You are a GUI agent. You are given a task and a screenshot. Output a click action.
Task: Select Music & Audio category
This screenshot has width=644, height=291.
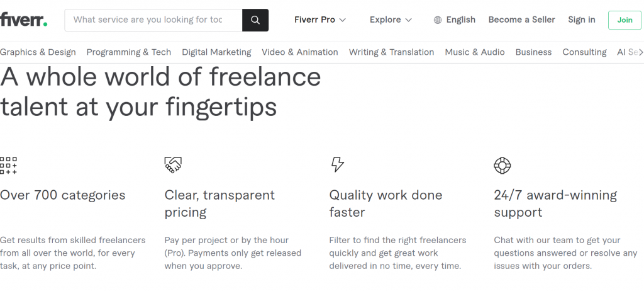[475, 52]
